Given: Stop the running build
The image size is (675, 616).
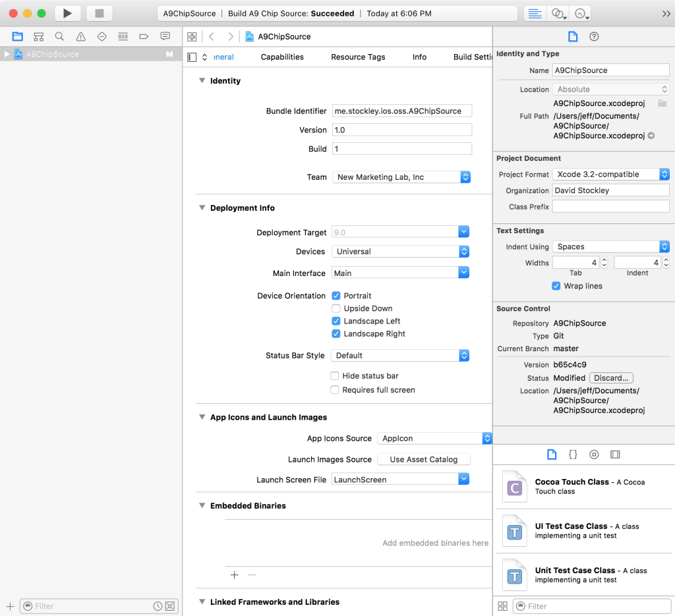Looking at the screenshot, I should 100,13.
